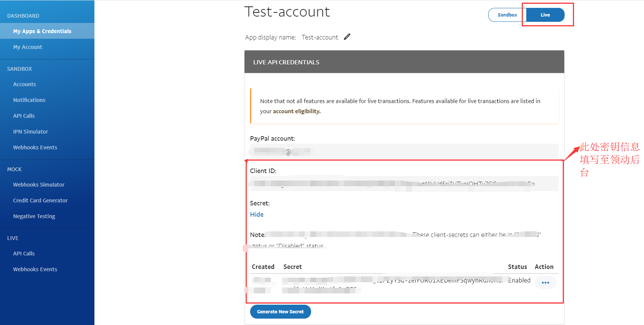Hide the secret via Hide link
This screenshot has width=644, height=325.
(257, 214)
